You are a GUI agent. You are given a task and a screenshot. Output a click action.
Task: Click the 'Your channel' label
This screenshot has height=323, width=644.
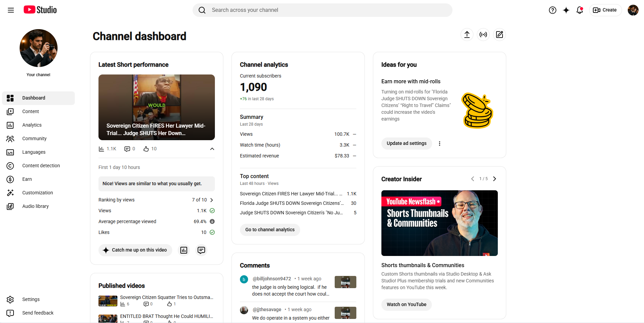point(39,75)
